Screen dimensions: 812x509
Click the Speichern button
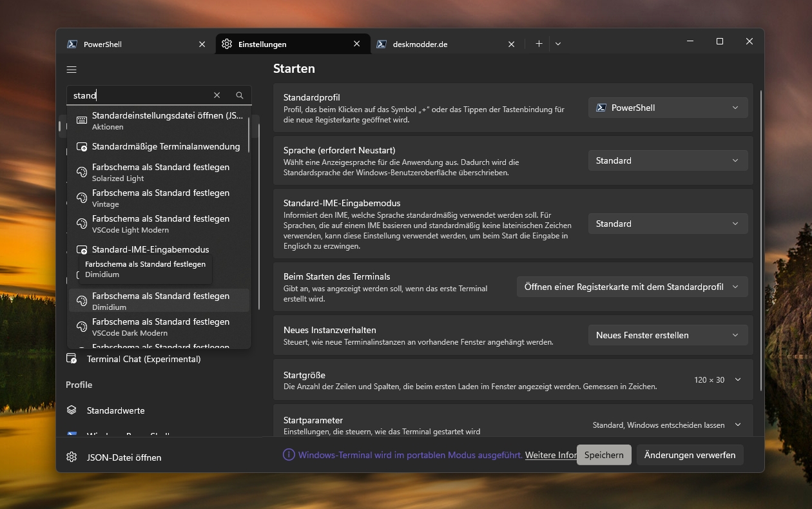(x=604, y=455)
